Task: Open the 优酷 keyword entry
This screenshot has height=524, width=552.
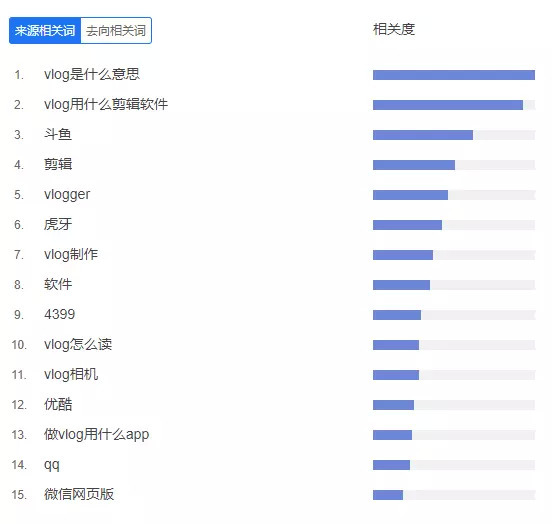Action: pyautogui.click(x=58, y=404)
